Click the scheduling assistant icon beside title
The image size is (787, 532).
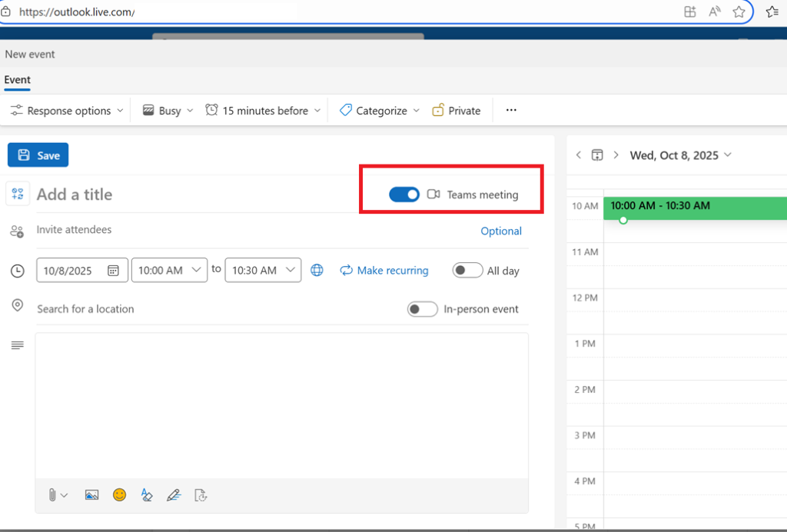(18, 194)
